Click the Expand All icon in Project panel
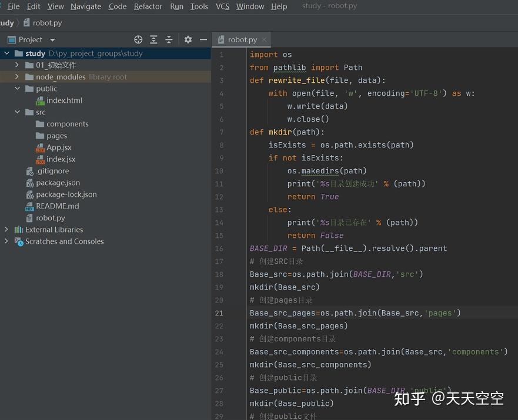Screen dimensions: 518x420 coord(153,39)
